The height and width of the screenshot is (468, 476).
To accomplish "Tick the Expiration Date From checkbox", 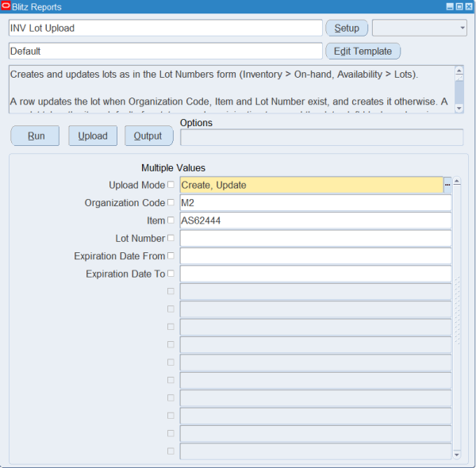I will coord(171,256).
